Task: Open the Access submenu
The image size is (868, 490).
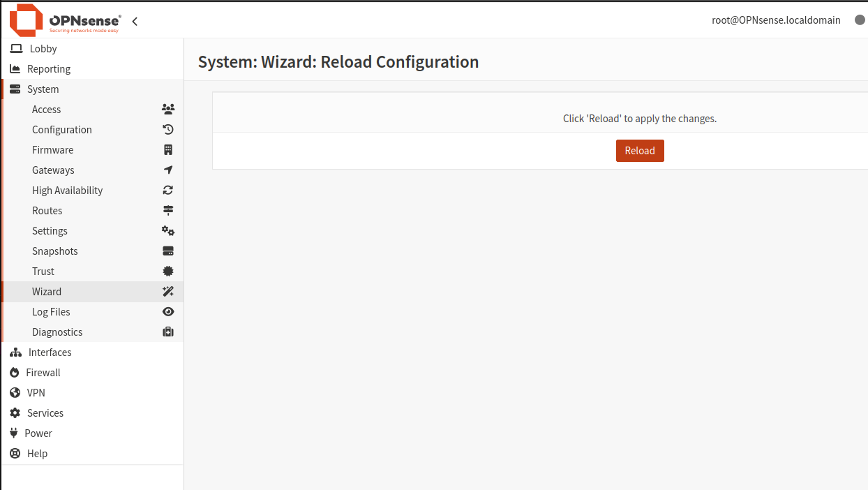Action: pos(93,110)
